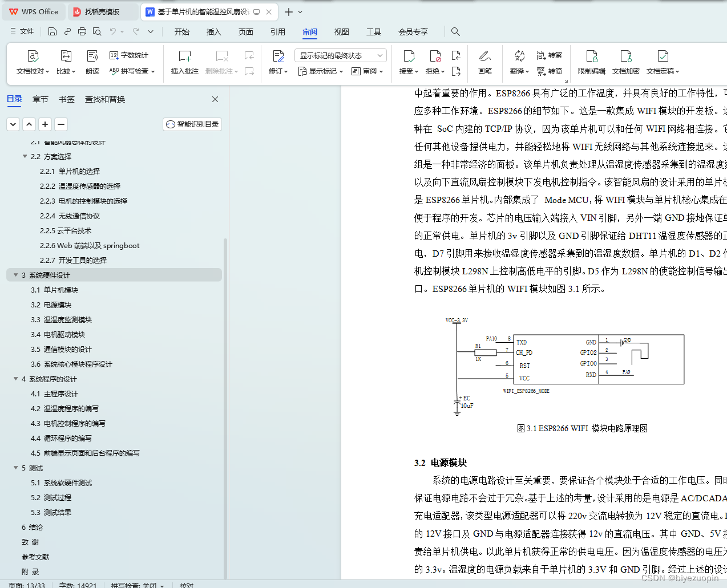Go to 2.2.4 无线通信协议 heading
The height and width of the screenshot is (588, 727).
[x=70, y=216]
